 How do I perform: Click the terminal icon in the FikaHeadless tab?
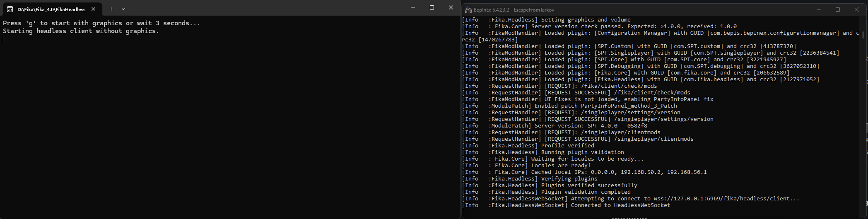(x=10, y=9)
